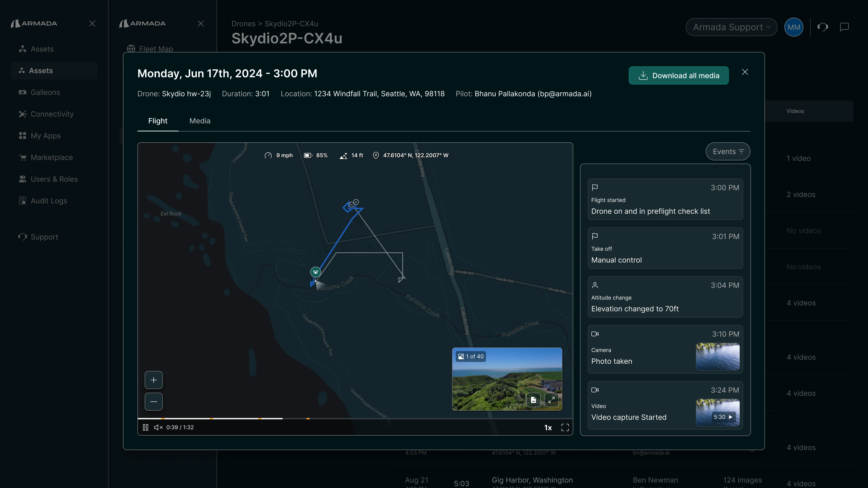Enter fullscreen playback mode
The height and width of the screenshot is (488, 868).
click(565, 427)
